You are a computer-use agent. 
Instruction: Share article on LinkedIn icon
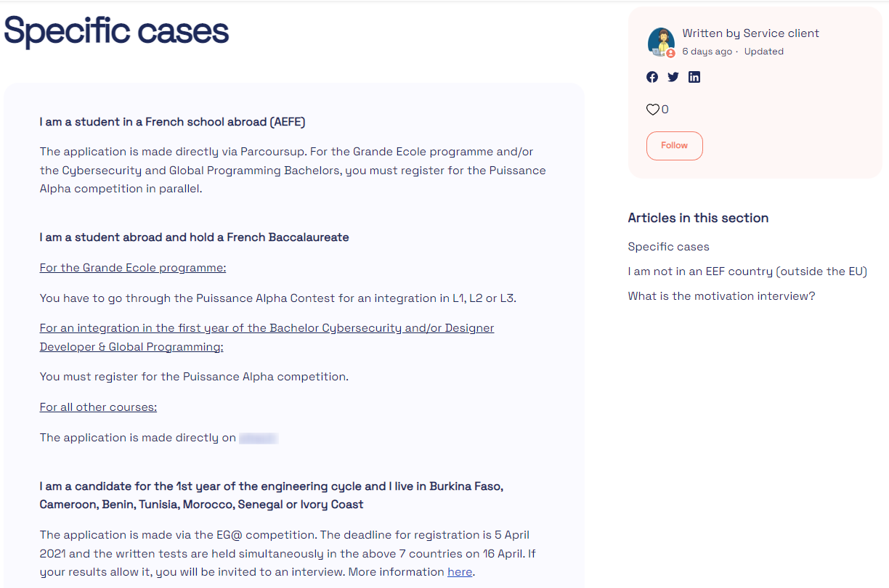[694, 77]
